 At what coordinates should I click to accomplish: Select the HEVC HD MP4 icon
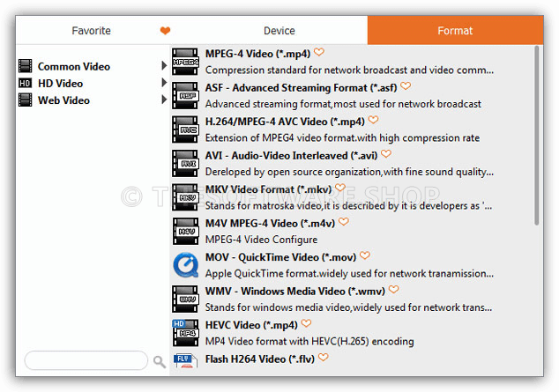click(x=185, y=333)
